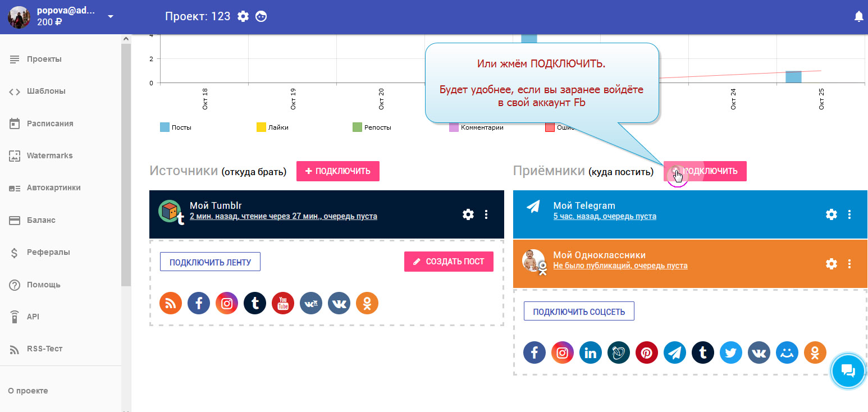Open project settings gear next to Проект: 123
868x412 pixels.
pyautogui.click(x=243, y=16)
